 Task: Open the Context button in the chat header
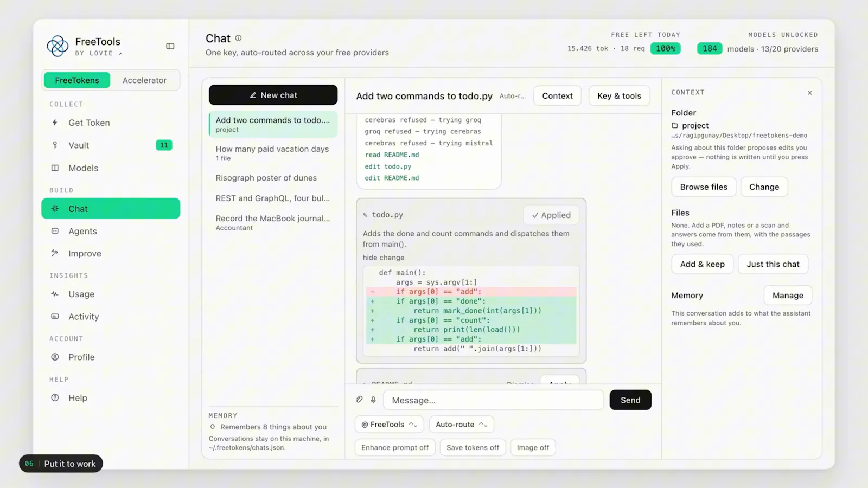tap(557, 95)
